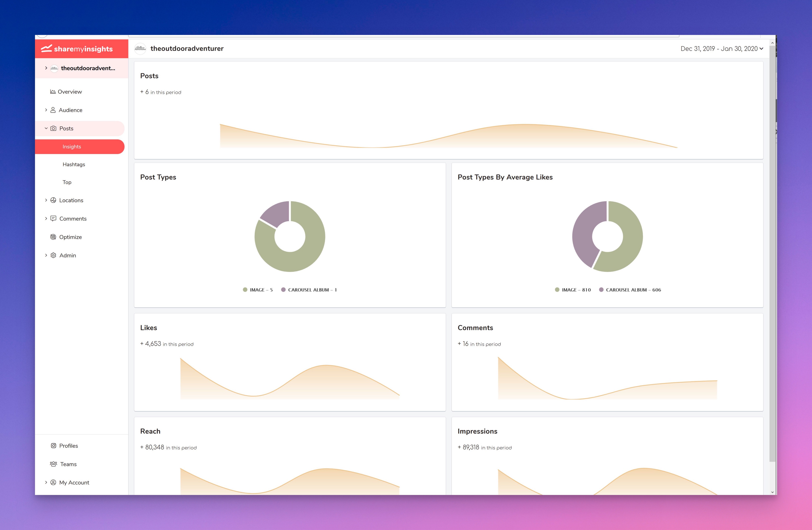Click the Audience person icon

[x=53, y=110]
